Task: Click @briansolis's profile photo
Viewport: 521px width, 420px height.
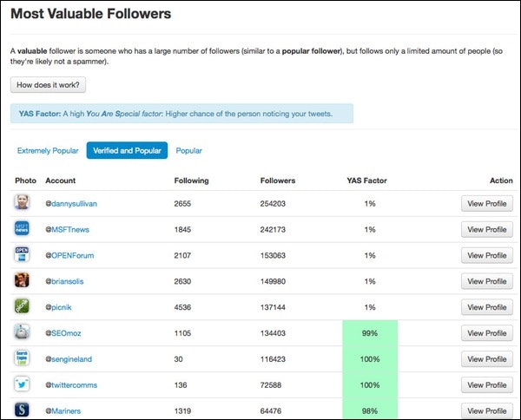Action: tap(23, 281)
